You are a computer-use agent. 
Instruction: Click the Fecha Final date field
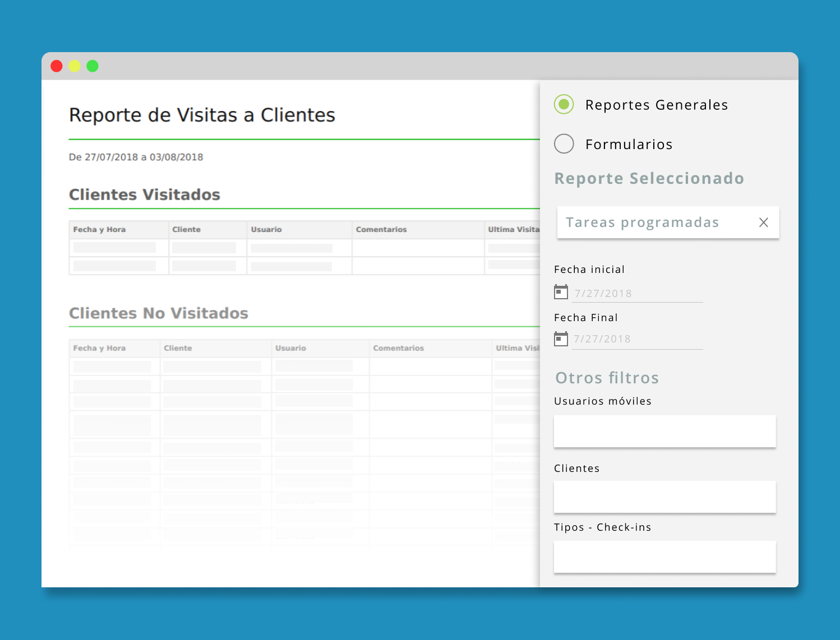[638, 340]
